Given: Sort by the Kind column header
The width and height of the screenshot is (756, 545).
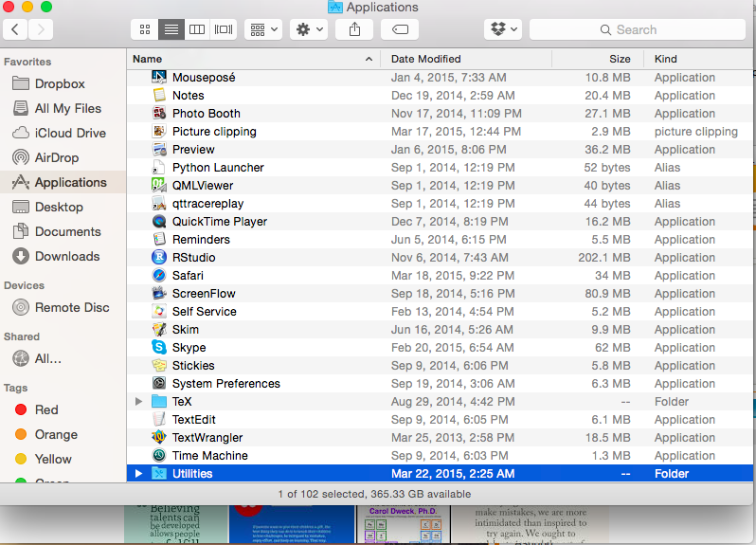Looking at the screenshot, I should (699, 59).
